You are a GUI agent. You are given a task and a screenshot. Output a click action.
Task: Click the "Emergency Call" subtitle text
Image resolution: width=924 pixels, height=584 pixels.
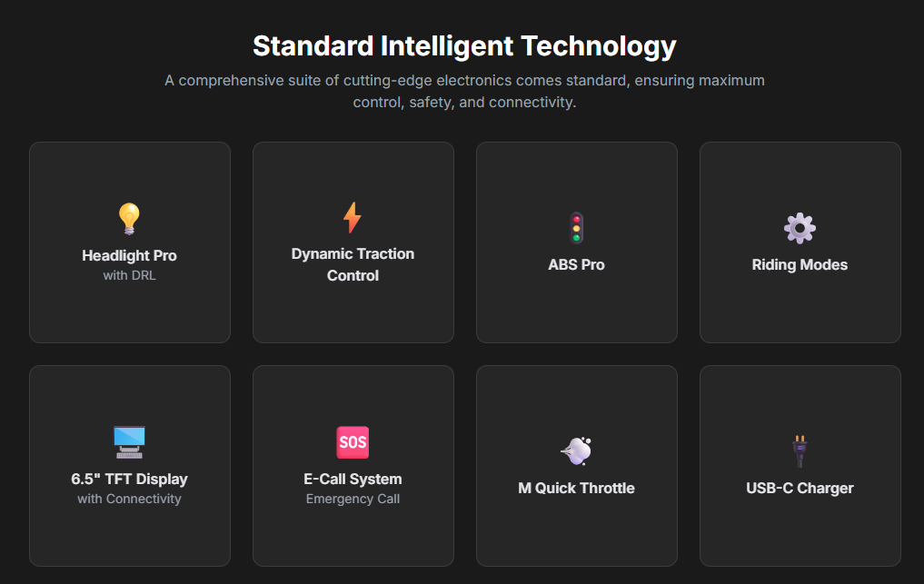(353, 499)
